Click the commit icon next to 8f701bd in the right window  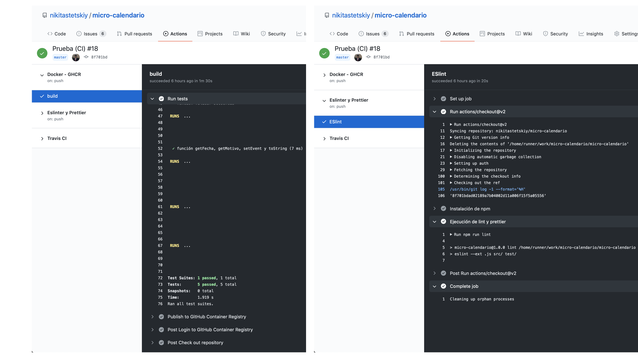point(368,57)
